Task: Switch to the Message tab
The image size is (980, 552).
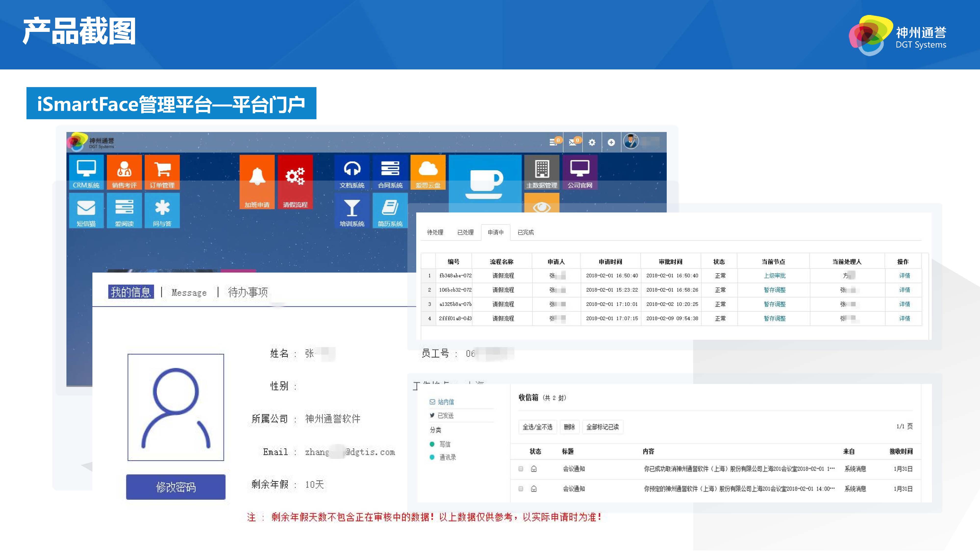Action: (x=189, y=292)
